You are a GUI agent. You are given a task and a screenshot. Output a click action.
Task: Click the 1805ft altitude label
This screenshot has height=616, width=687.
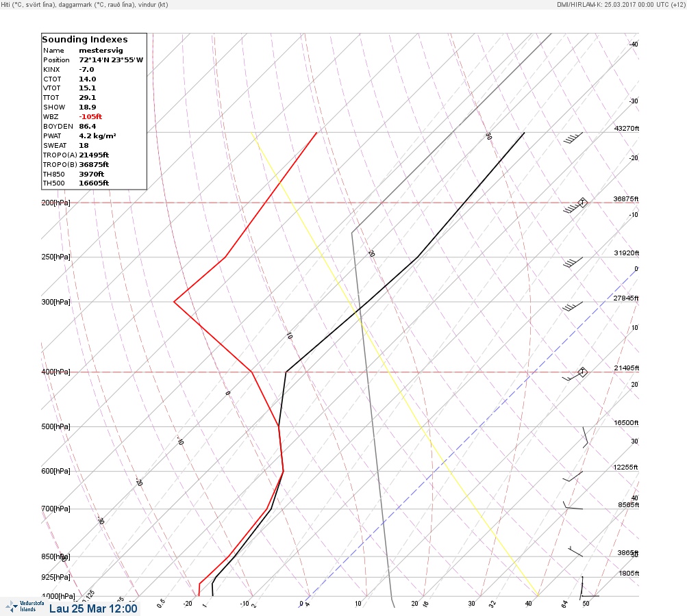pos(629,573)
